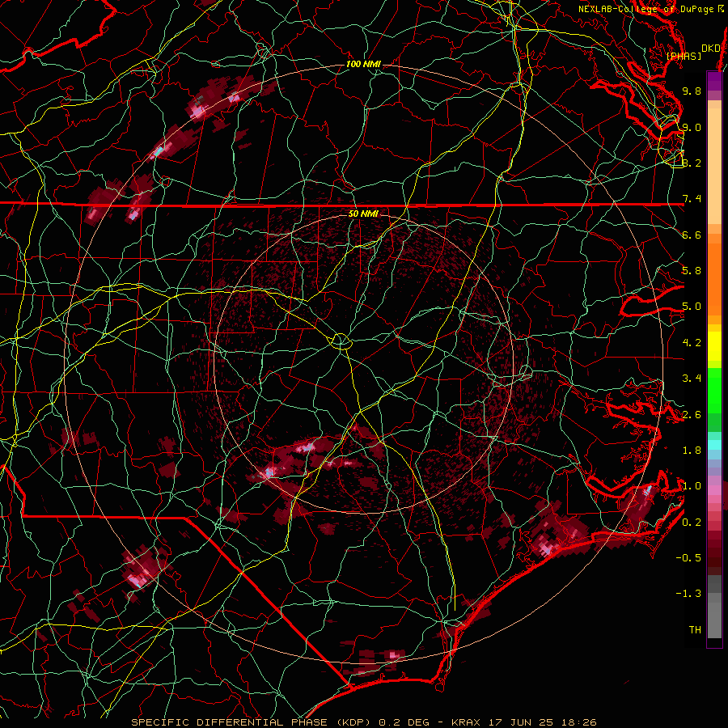Click the gray band near the scale bottom
Image resolution: width=728 pixels, height=728 pixels.
click(714, 622)
